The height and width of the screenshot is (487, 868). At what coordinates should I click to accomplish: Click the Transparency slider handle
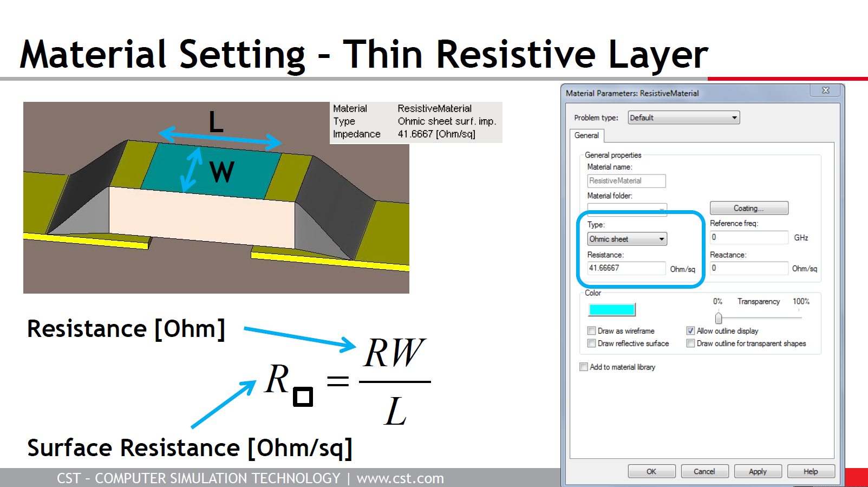point(719,317)
